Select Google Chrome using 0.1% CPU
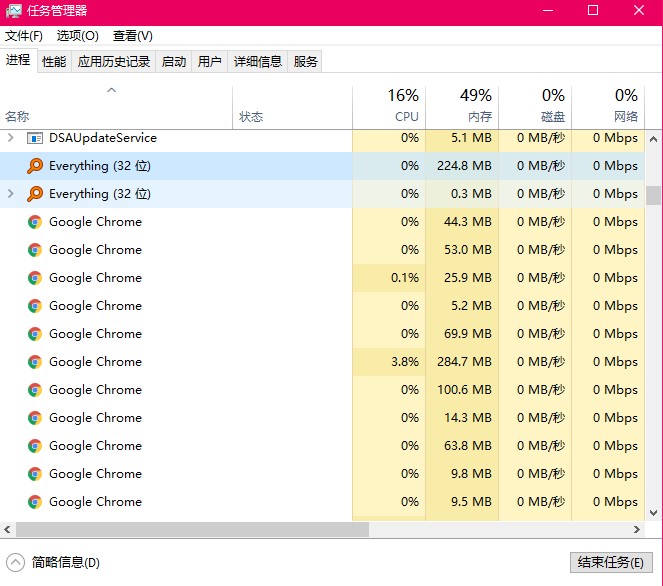The image size is (663, 586). (96, 278)
